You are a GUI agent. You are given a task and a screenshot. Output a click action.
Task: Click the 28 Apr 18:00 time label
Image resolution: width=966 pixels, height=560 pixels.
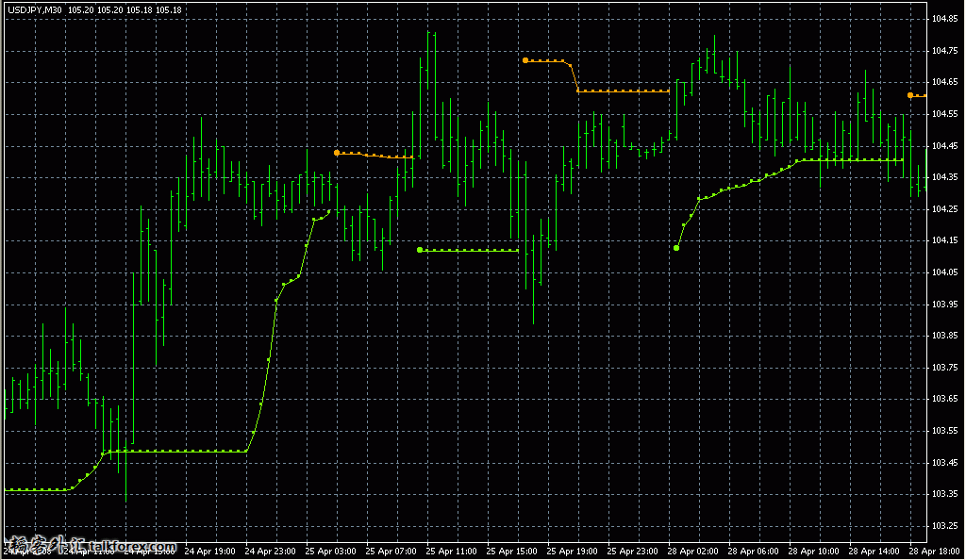pyautogui.click(x=934, y=552)
